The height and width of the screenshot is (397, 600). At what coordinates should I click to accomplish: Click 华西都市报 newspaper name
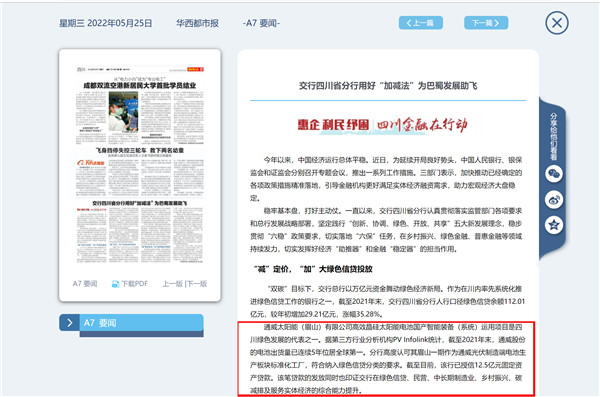tap(197, 23)
